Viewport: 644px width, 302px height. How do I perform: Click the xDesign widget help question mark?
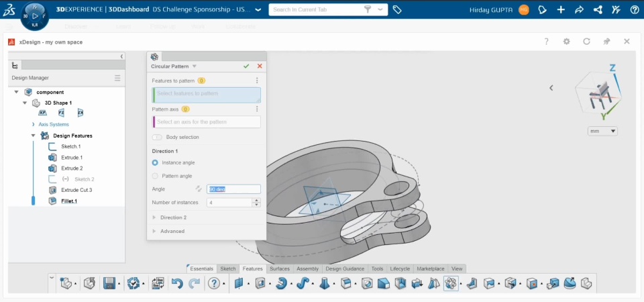546,42
